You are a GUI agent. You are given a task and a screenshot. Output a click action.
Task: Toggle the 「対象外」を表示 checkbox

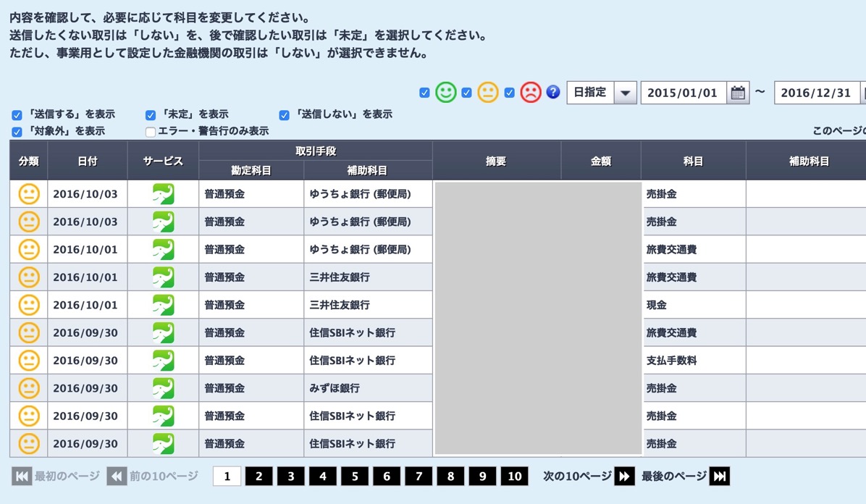17,132
